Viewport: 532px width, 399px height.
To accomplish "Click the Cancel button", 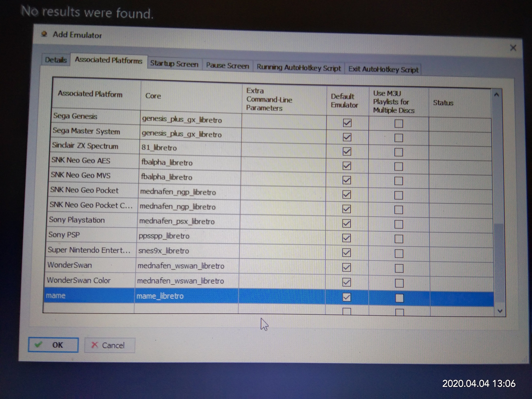I will 110,345.
